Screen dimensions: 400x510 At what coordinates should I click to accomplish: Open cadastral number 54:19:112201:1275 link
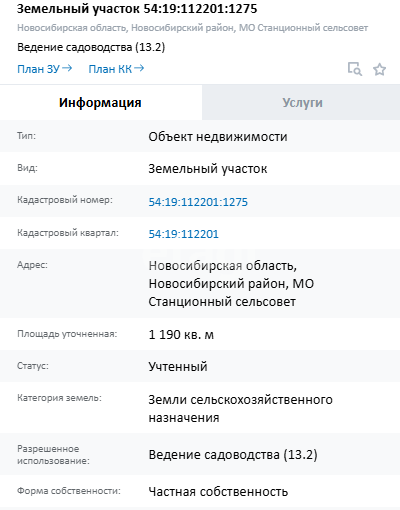(x=198, y=202)
